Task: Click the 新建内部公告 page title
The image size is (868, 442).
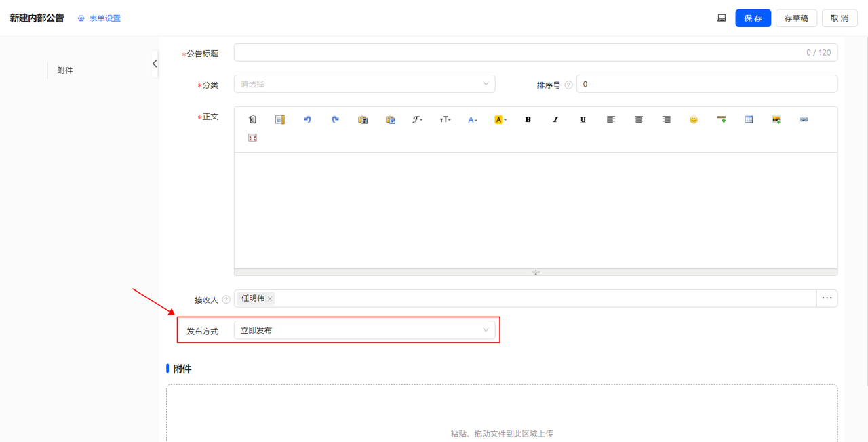Action: (x=37, y=18)
